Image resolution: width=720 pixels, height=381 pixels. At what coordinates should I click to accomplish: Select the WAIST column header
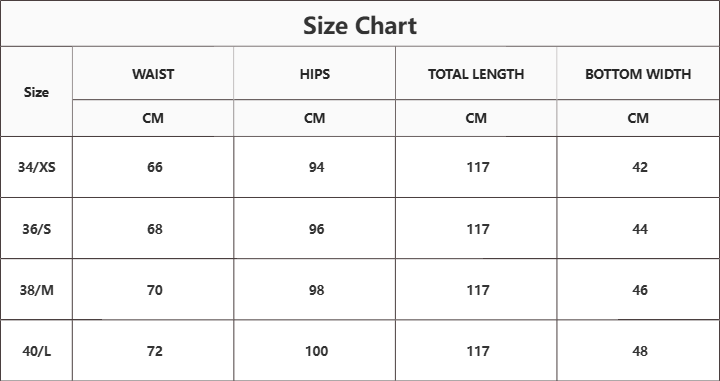point(153,74)
